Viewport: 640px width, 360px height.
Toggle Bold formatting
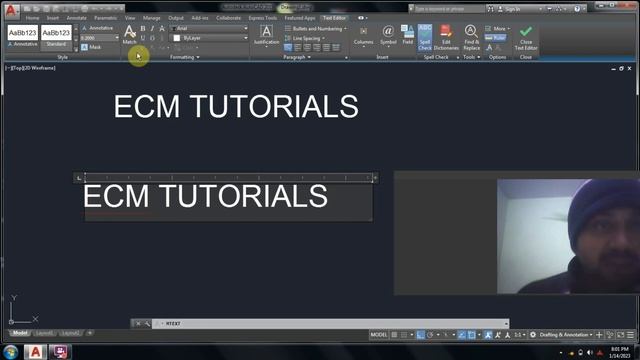tap(143, 29)
